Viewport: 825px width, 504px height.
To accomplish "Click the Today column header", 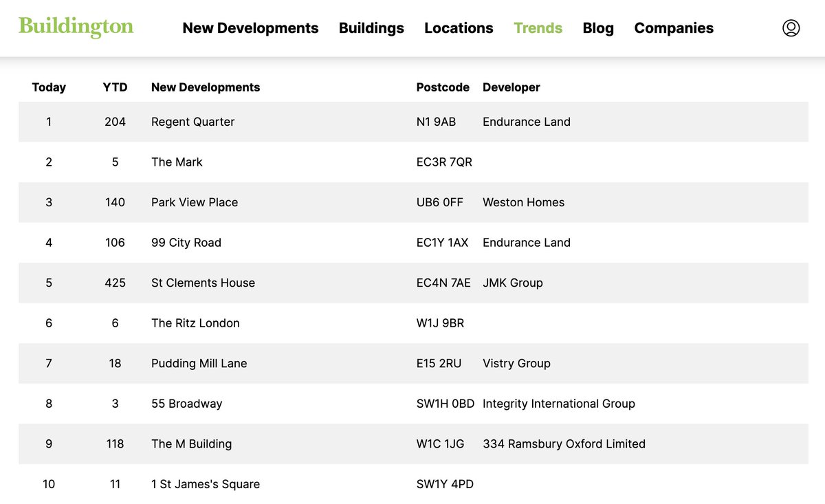I will point(49,87).
